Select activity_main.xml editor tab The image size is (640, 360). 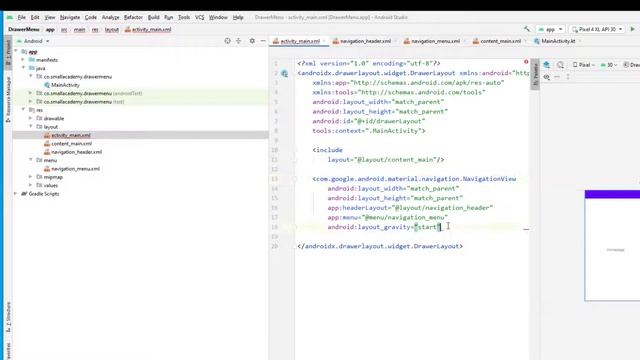click(x=299, y=41)
